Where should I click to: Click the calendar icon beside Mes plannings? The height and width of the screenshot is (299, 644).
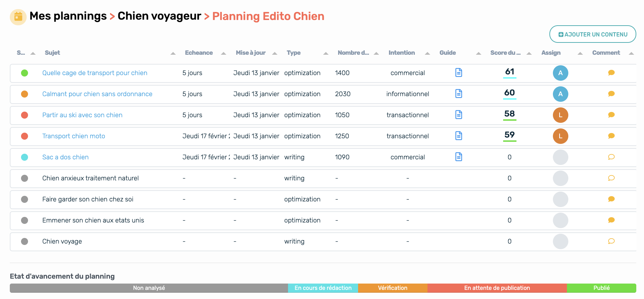tap(18, 17)
